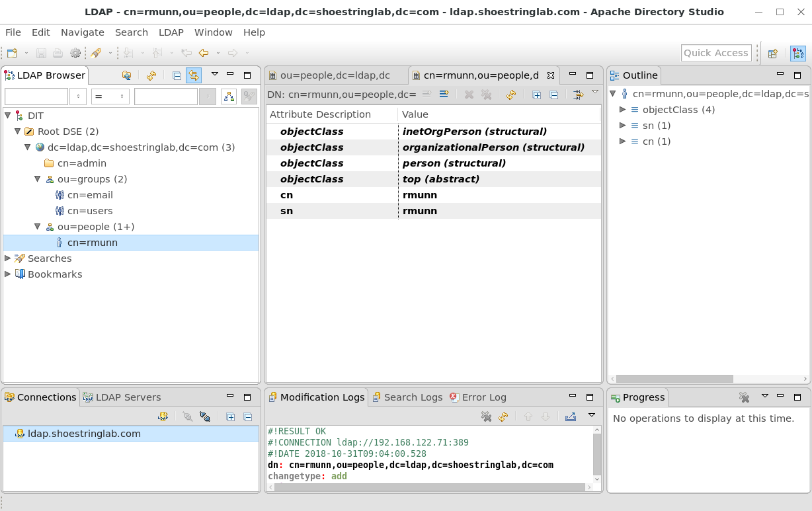Click the Up folder icon in LDAP Browser

126,75
